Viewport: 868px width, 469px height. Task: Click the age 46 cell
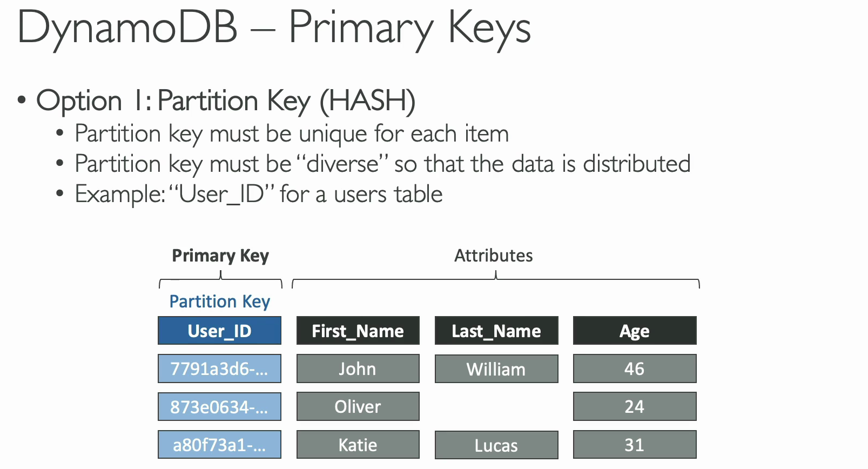coord(634,368)
